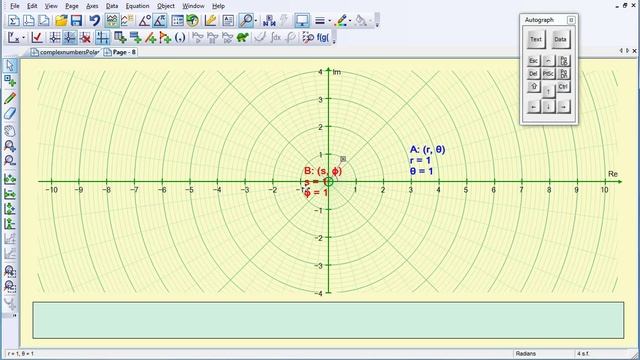Click the red cross axes icon

85,38
